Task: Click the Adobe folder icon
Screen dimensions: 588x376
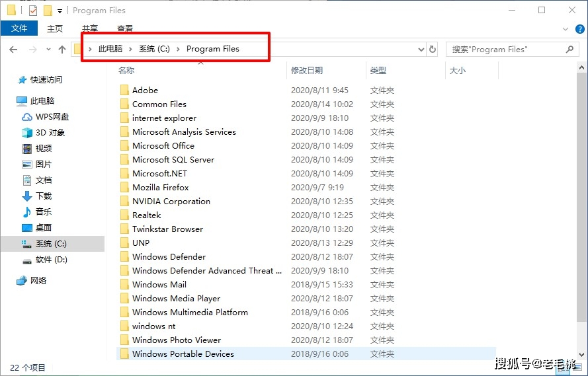Action: point(124,90)
